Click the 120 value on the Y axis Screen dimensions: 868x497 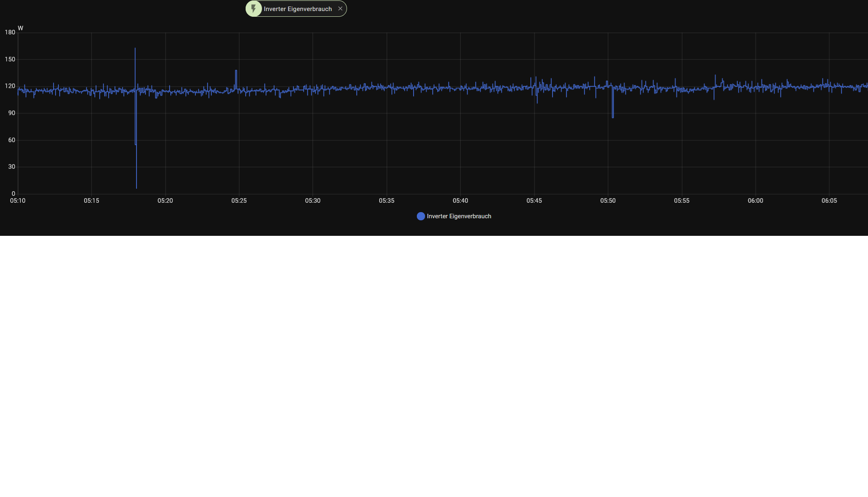tap(10, 86)
